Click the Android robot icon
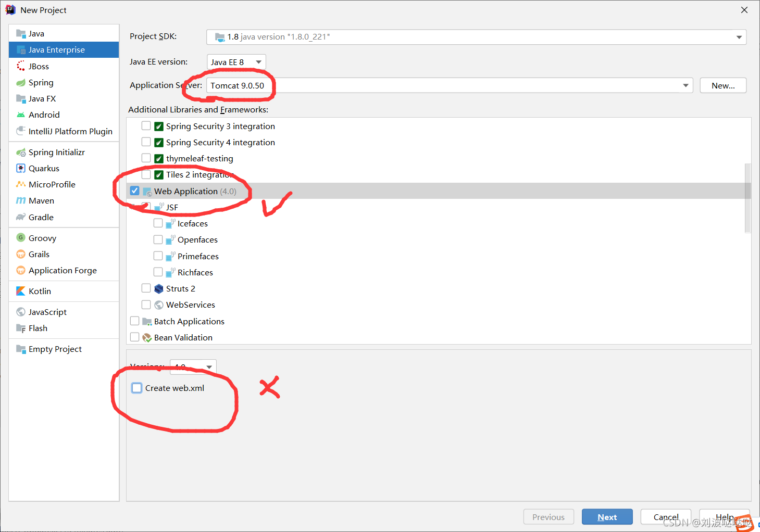 [21, 115]
